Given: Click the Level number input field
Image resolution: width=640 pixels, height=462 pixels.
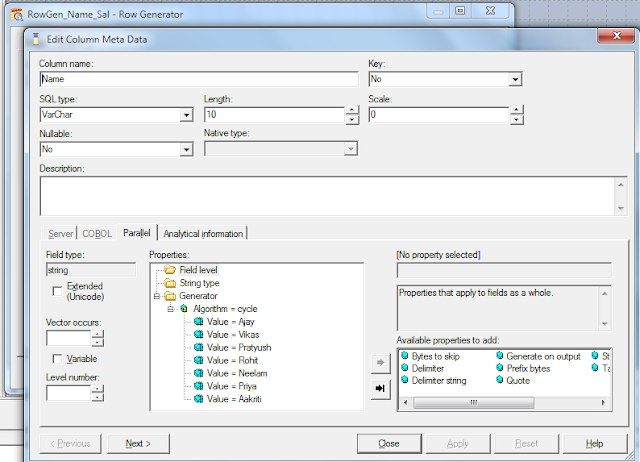Looking at the screenshot, I should [69, 393].
